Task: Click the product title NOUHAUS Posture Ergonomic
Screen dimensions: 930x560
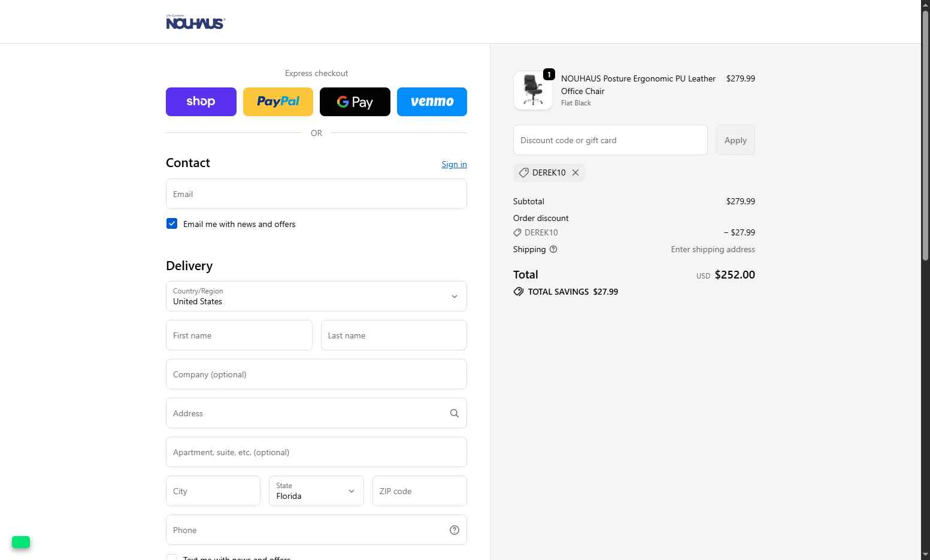Action: point(638,84)
